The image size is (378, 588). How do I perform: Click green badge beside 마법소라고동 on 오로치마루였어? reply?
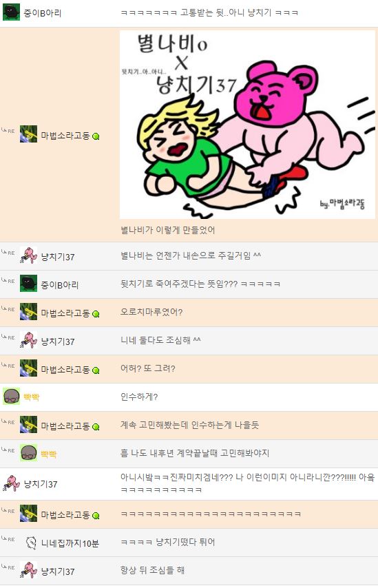[96, 314]
